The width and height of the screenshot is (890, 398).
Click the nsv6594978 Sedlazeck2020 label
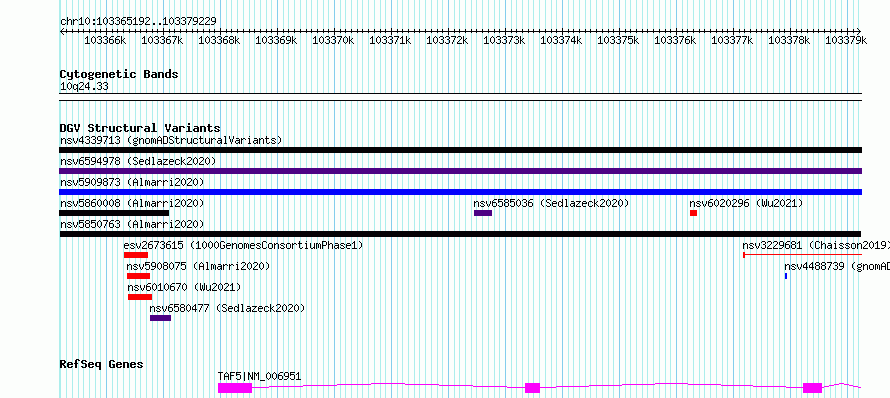[138, 161]
